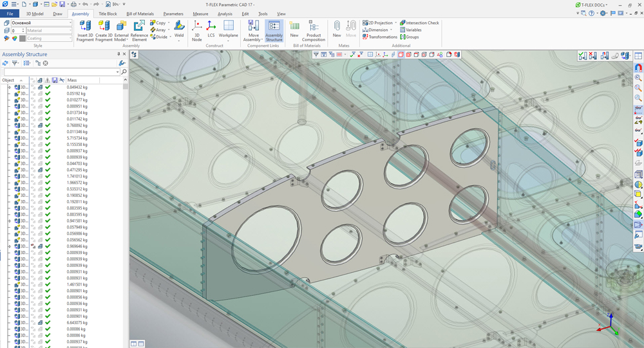Expand the tree node with mass 0.849432 kg
This screenshot has width=644, height=348.
coord(10,87)
